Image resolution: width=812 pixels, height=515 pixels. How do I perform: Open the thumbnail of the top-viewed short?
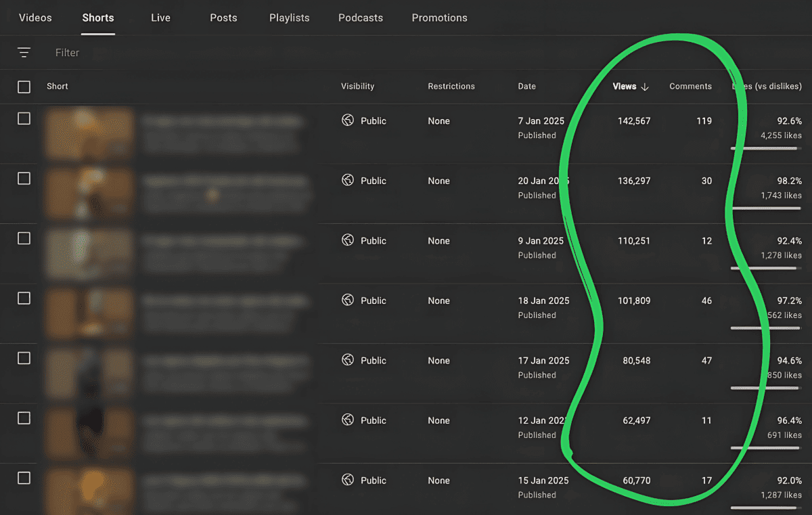click(x=89, y=133)
